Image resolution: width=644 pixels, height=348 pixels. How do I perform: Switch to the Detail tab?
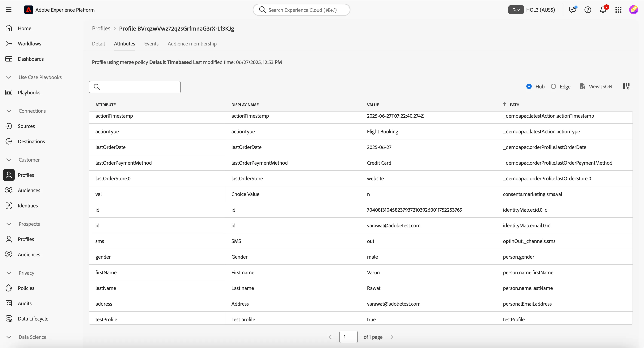[98, 44]
